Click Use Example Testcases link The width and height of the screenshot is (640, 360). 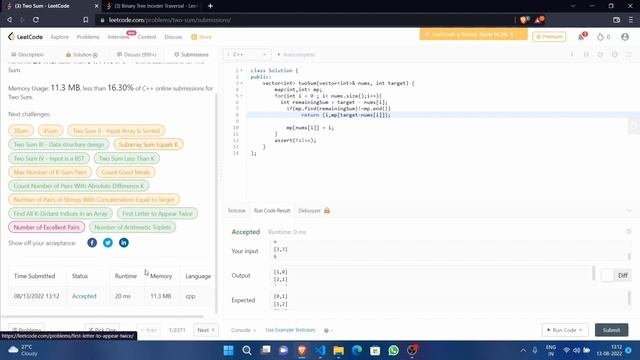click(290, 330)
